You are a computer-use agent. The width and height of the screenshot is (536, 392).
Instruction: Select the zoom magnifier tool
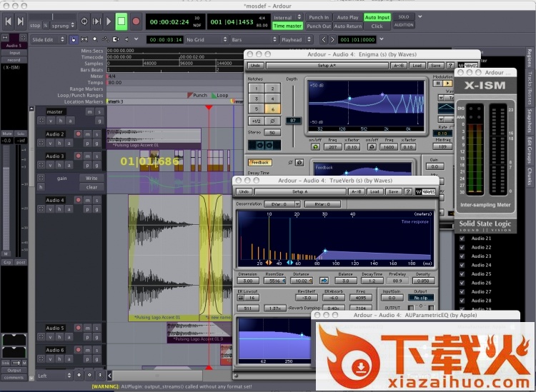(x=94, y=39)
